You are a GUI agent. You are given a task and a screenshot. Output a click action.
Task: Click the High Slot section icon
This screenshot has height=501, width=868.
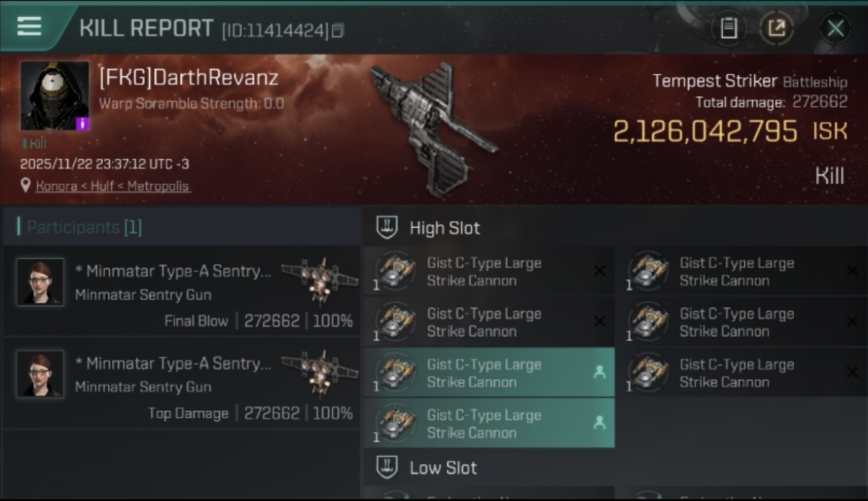[387, 228]
